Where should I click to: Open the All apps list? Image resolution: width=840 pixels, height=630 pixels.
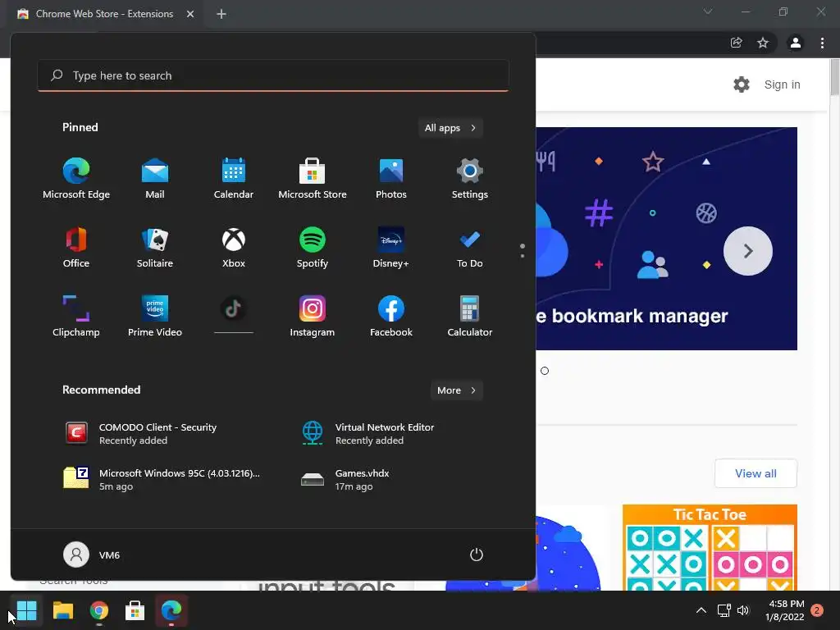(x=450, y=128)
